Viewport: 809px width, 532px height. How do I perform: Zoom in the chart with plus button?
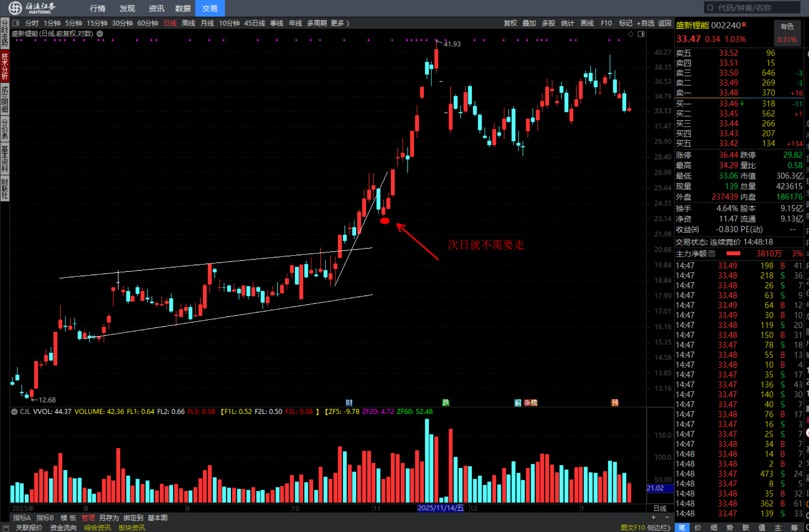click(x=653, y=517)
